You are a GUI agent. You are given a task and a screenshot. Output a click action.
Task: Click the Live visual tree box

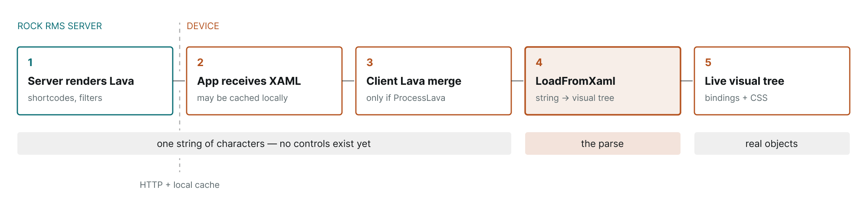tap(772, 81)
